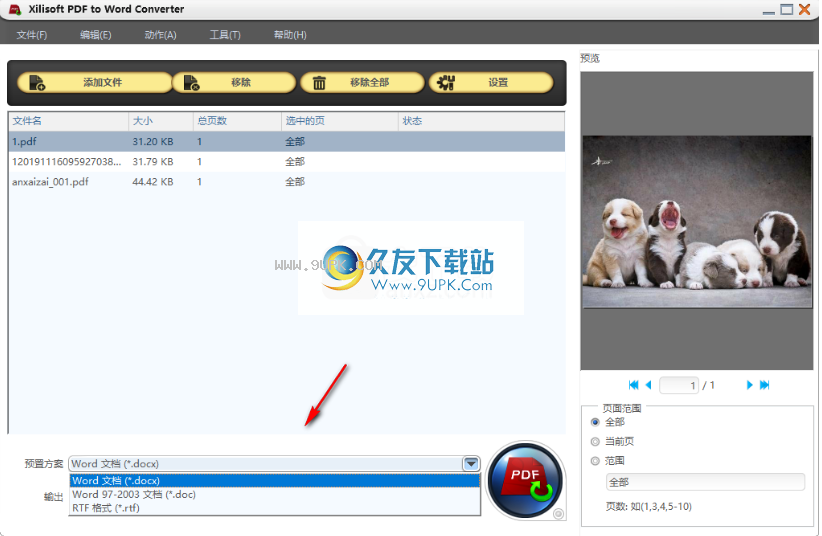Collapse the 预置方案 dropdown arrow
Screen dimensions: 822x536
(471, 464)
